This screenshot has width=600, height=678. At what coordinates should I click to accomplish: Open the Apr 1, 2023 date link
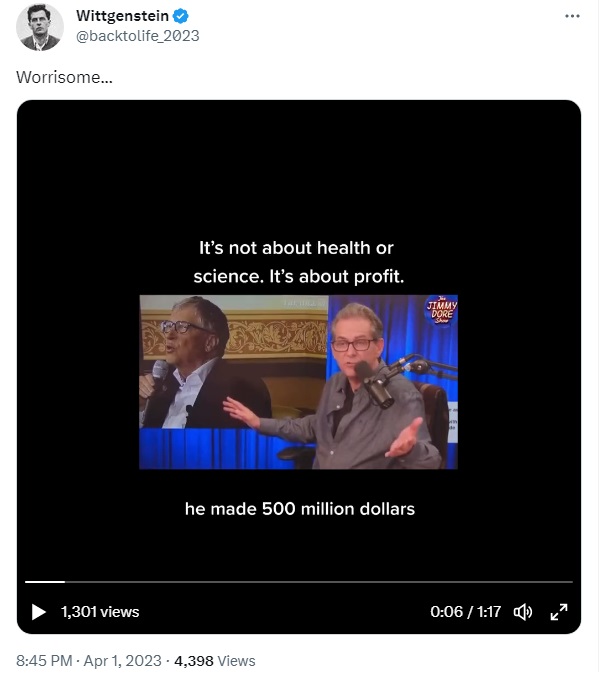click(x=122, y=661)
